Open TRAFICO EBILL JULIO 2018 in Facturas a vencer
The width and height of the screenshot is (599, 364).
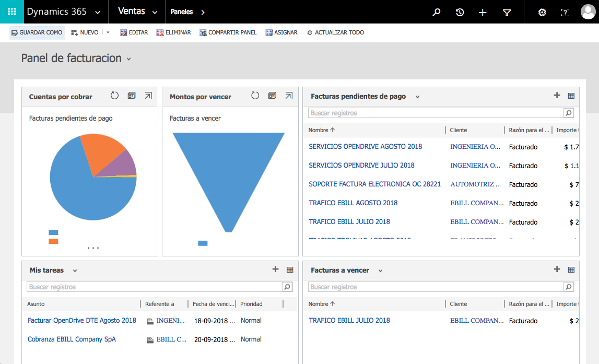[x=349, y=320]
